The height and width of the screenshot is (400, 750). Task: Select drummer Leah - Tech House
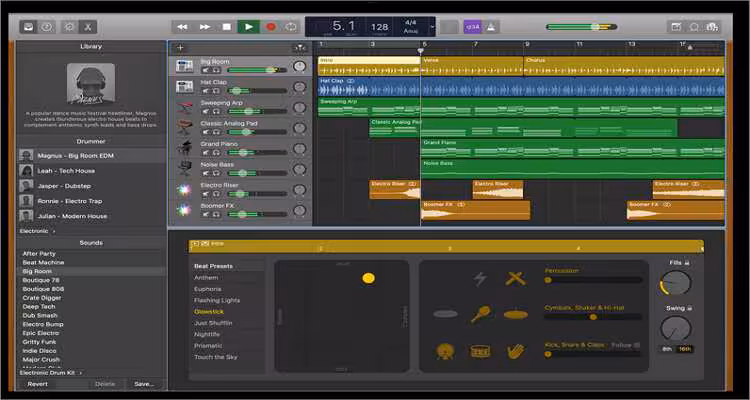(x=91, y=171)
